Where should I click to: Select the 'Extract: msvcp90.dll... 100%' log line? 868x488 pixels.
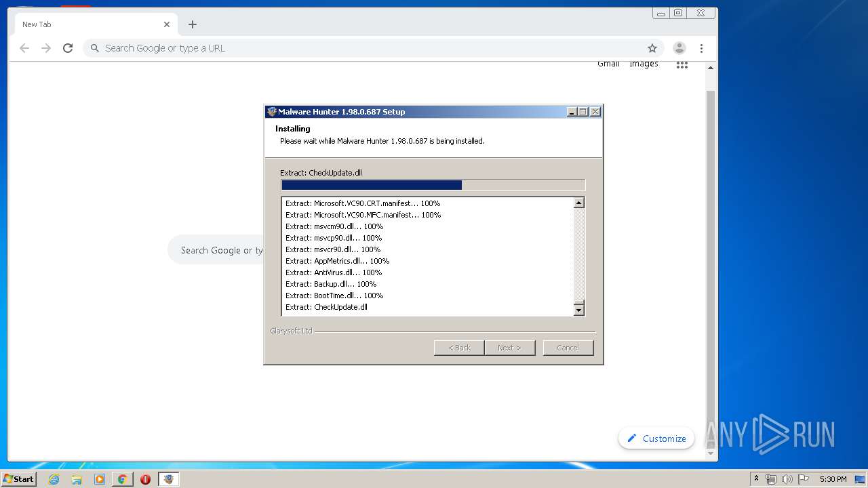click(x=334, y=238)
